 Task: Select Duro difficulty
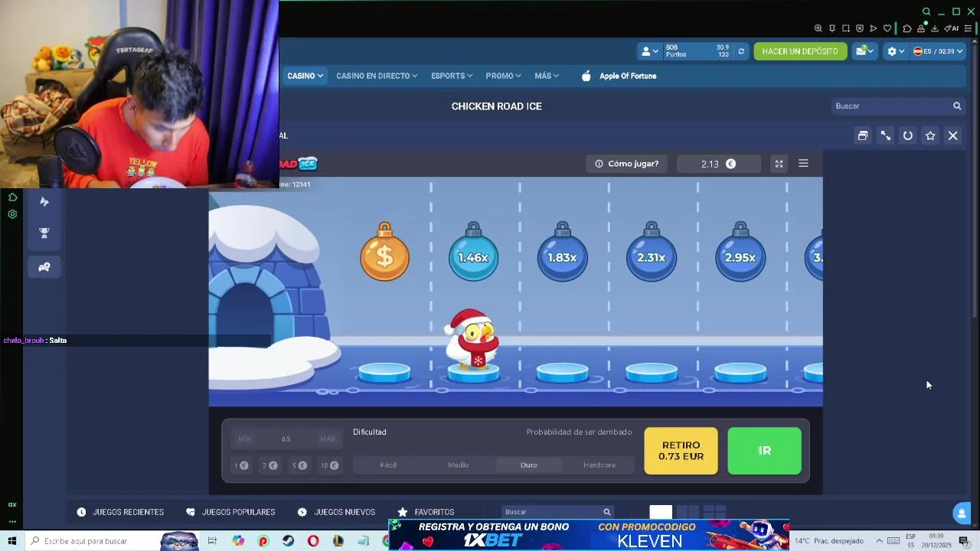tap(528, 465)
